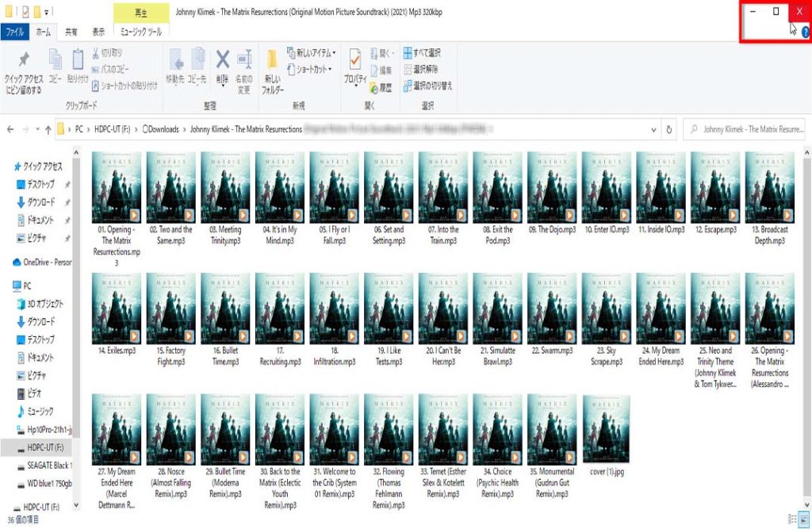Click the refresh icon beside address bar

[x=669, y=129]
